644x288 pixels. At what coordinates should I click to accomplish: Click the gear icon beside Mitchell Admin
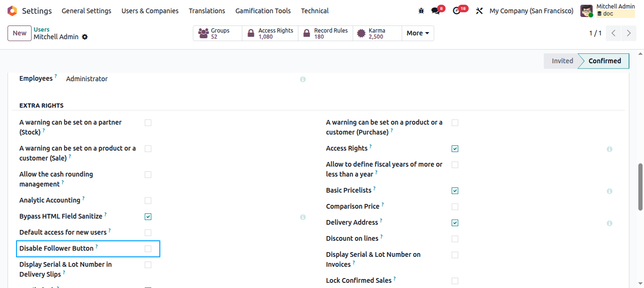point(85,37)
